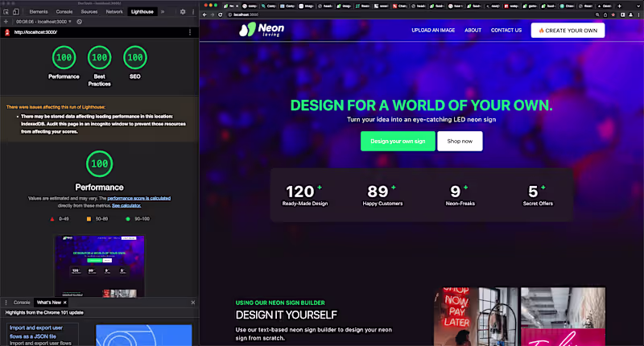The height and width of the screenshot is (346, 644).
Task: Open the Chrome three-dot menu
Action: point(638,14)
